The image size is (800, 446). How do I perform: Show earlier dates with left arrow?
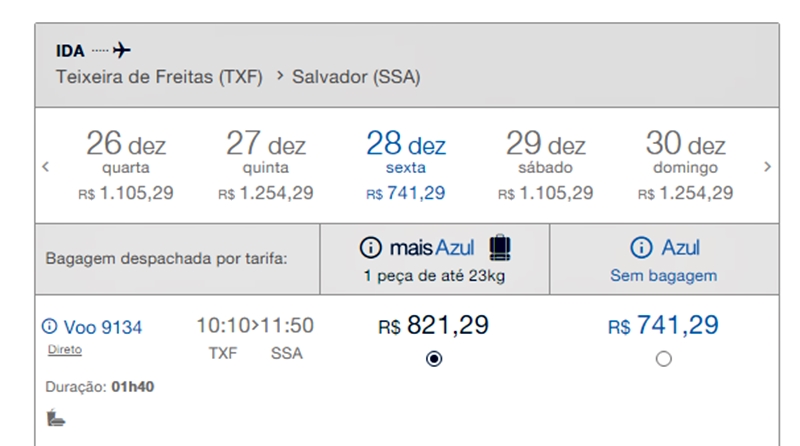pos(46,166)
